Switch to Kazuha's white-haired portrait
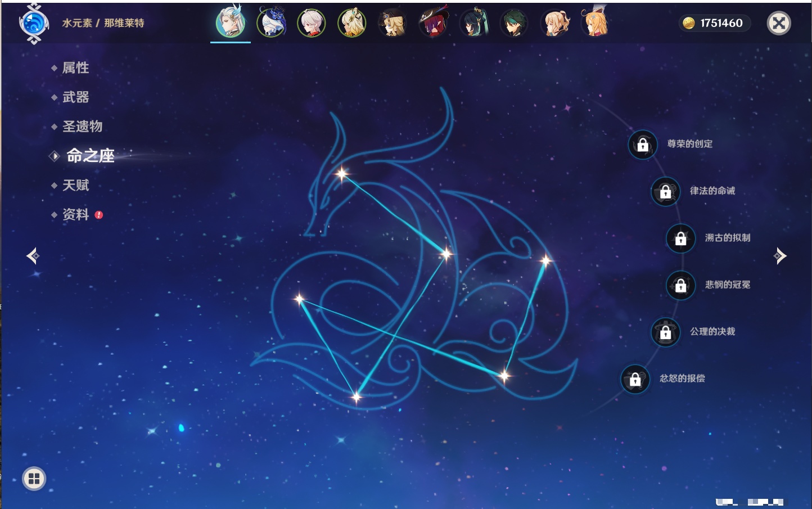The height and width of the screenshot is (509, 812). [312, 23]
